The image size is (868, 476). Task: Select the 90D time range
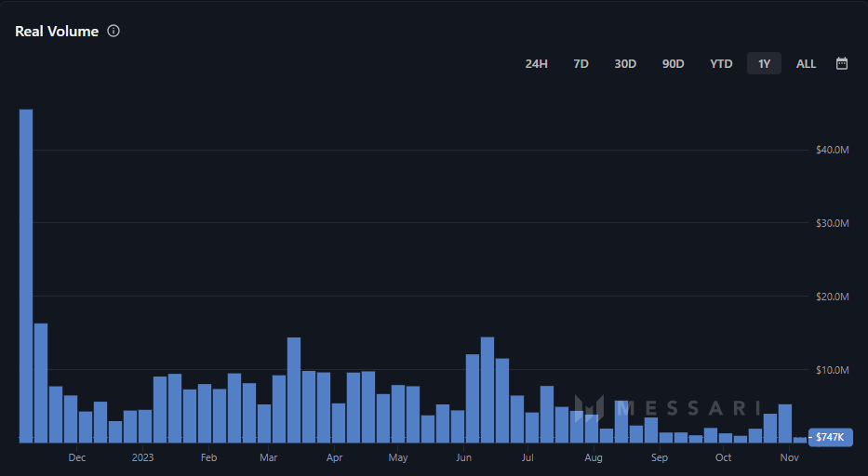click(673, 63)
